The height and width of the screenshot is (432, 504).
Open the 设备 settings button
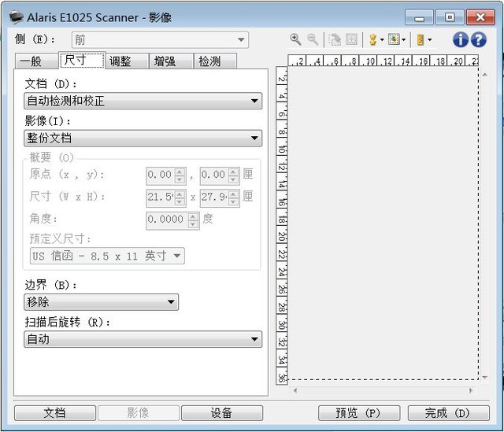pos(222,413)
